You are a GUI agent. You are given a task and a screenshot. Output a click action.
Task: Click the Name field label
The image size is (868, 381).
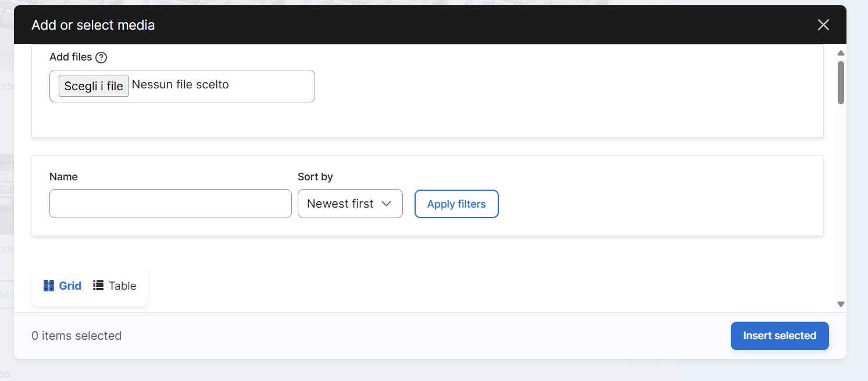[63, 177]
